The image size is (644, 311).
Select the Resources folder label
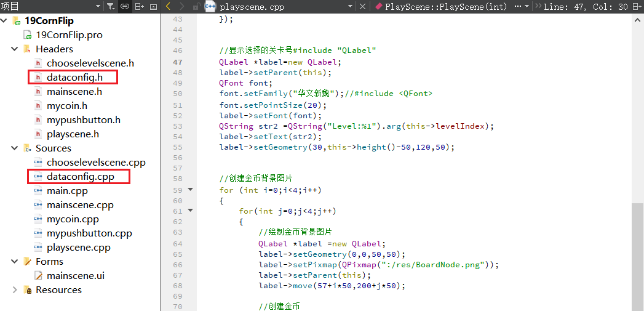(58, 290)
